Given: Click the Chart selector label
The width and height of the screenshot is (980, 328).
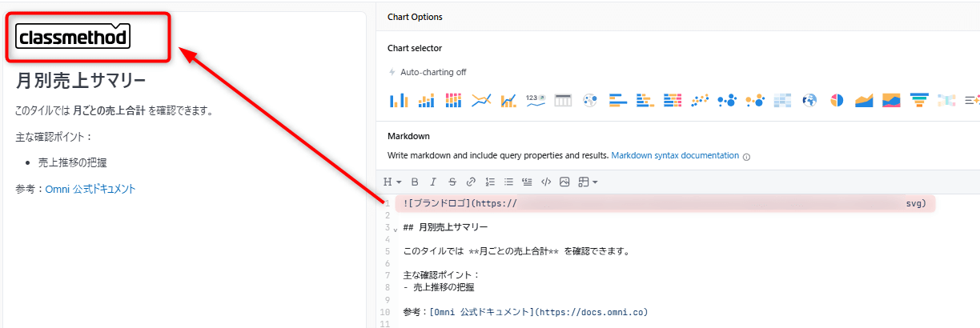Looking at the screenshot, I should pyautogui.click(x=415, y=48).
